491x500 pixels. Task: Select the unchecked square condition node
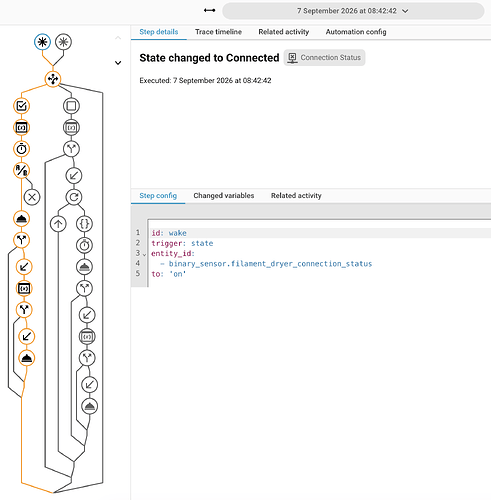click(71, 106)
